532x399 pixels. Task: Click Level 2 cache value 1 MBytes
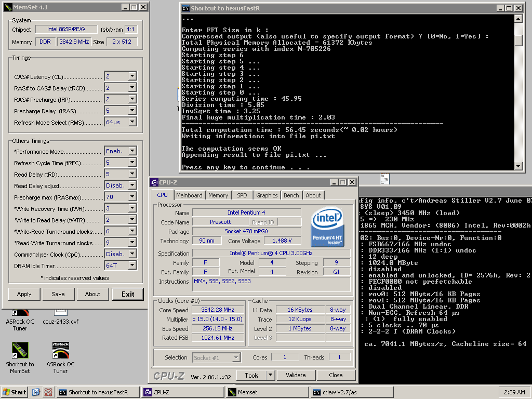click(300, 328)
